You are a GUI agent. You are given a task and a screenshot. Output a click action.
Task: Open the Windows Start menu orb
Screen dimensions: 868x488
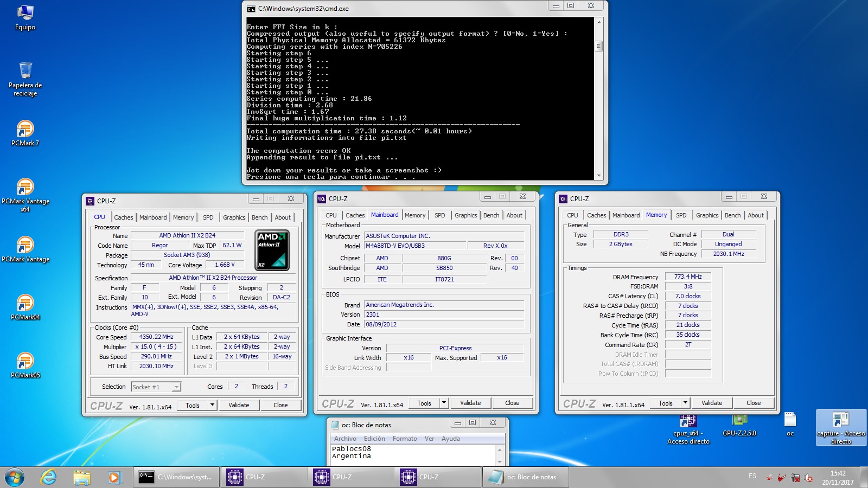15,477
